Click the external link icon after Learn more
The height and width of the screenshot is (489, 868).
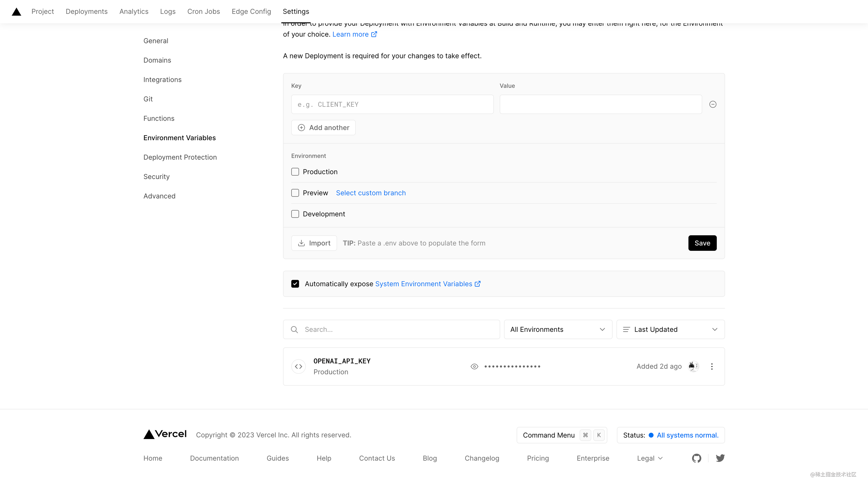point(374,34)
